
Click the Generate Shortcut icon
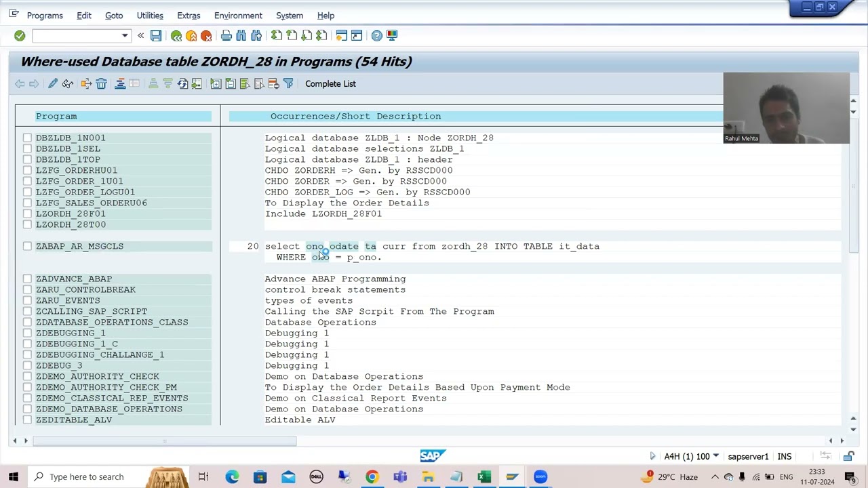pos(357,35)
